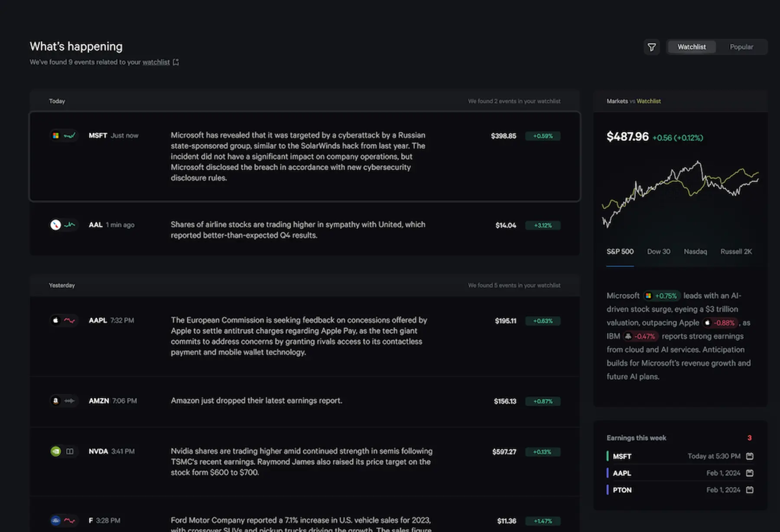Viewport: 780px width, 532px height.
Task: Click the calendar icon for AAPL earnings
Action: (x=750, y=473)
